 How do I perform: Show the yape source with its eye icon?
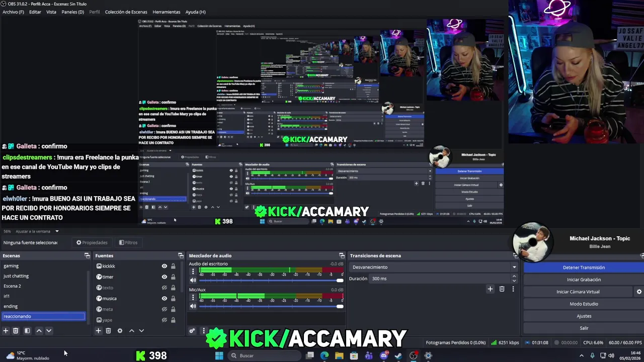pos(164,320)
